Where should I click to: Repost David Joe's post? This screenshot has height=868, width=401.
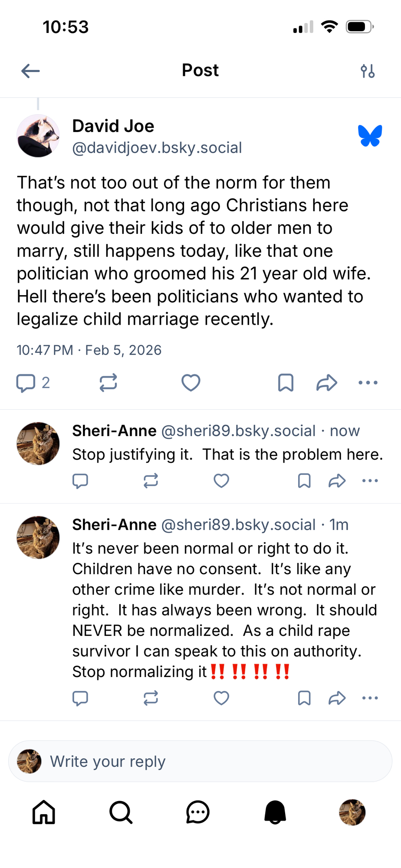[x=108, y=383]
